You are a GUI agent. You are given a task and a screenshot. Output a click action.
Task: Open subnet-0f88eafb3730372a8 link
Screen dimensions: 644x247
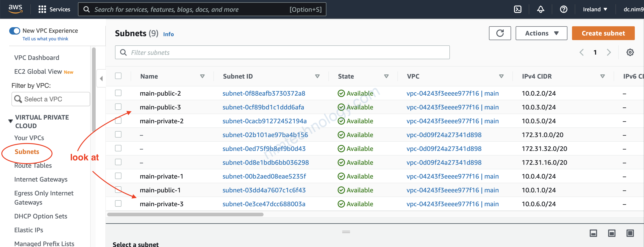tap(264, 93)
